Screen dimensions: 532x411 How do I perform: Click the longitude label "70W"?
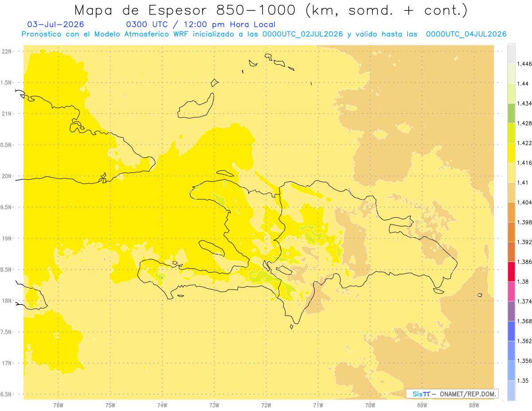click(370, 405)
